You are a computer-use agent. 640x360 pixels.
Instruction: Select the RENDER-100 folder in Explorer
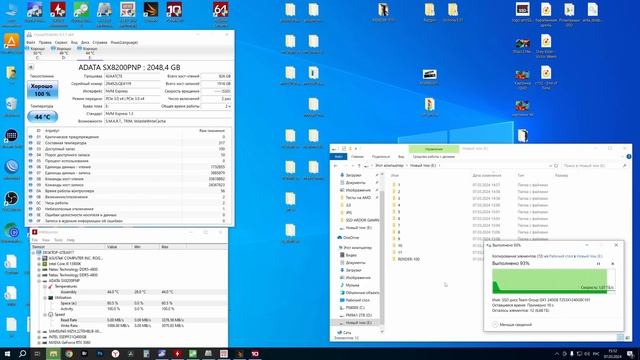click(409, 259)
